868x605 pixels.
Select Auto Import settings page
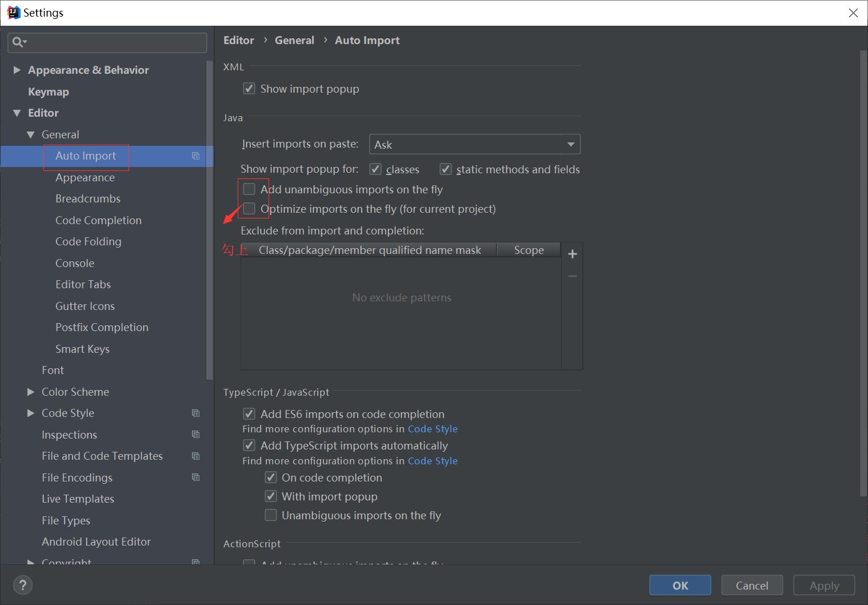(86, 156)
